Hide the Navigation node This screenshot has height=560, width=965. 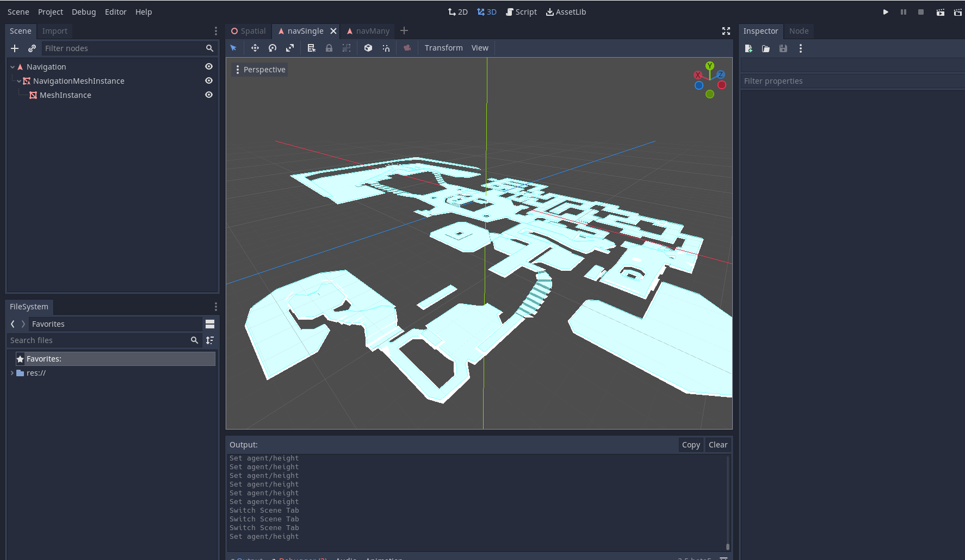[209, 66]
